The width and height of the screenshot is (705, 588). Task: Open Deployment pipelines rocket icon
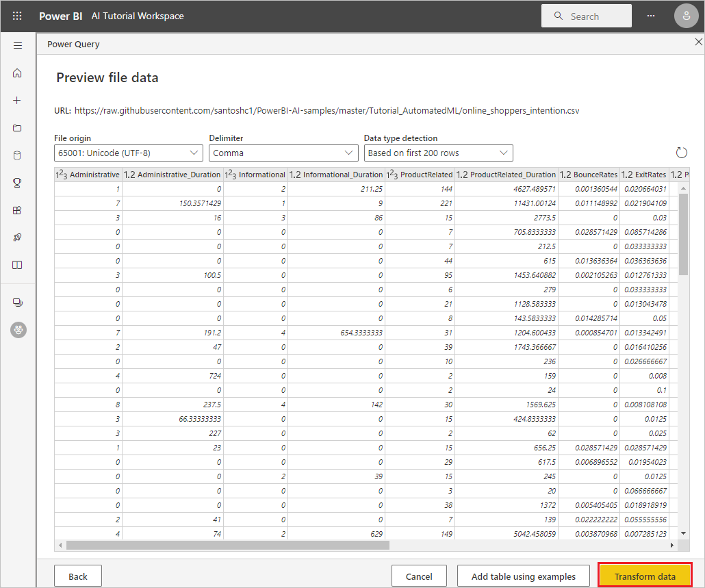click(17, 238)
